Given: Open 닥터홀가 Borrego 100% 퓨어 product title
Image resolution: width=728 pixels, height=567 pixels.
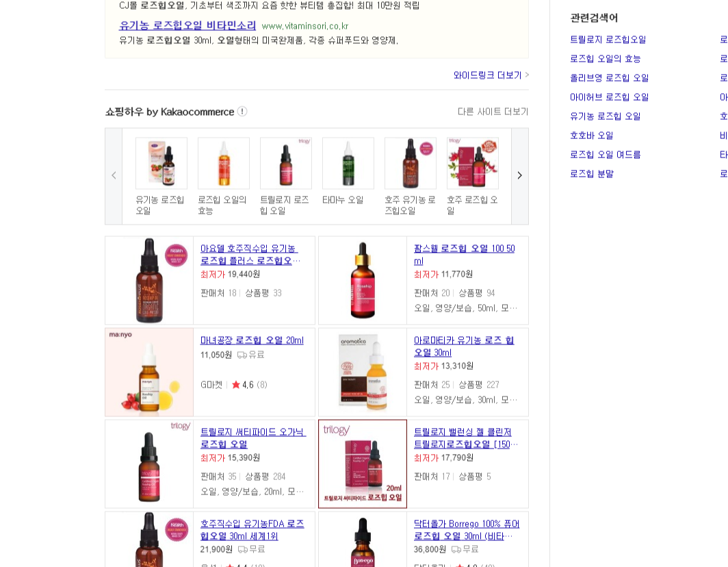Looking at the screenshot, I should 467,530.
